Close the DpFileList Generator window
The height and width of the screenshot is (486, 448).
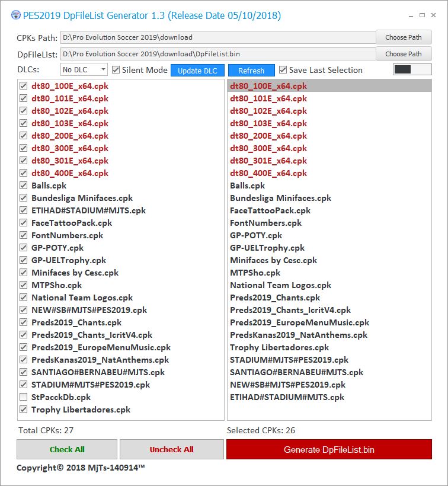click(433, 15)
